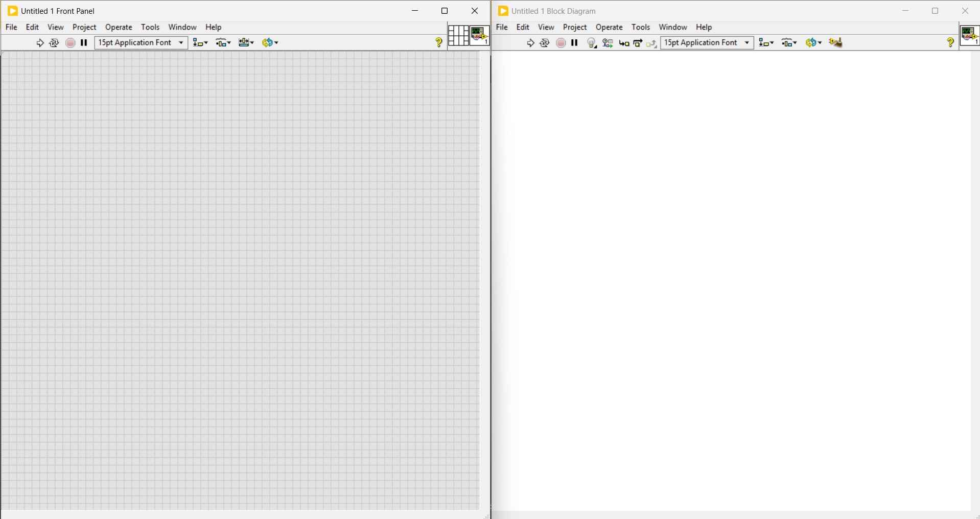This screenshot has height=519, width=980.
Task: Open Edit menu in Block Diagram window
Action: [x=523, y=28]
